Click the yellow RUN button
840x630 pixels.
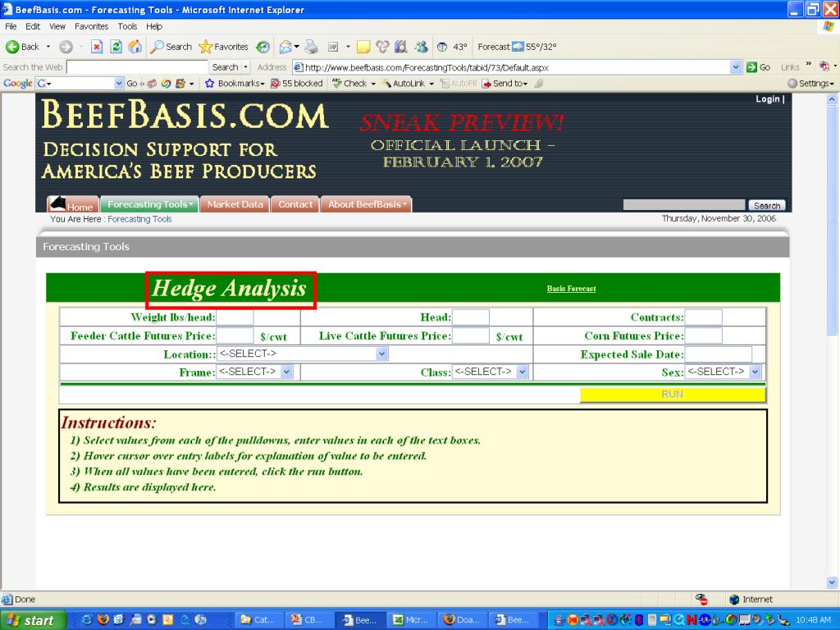[x=673, y=395]
